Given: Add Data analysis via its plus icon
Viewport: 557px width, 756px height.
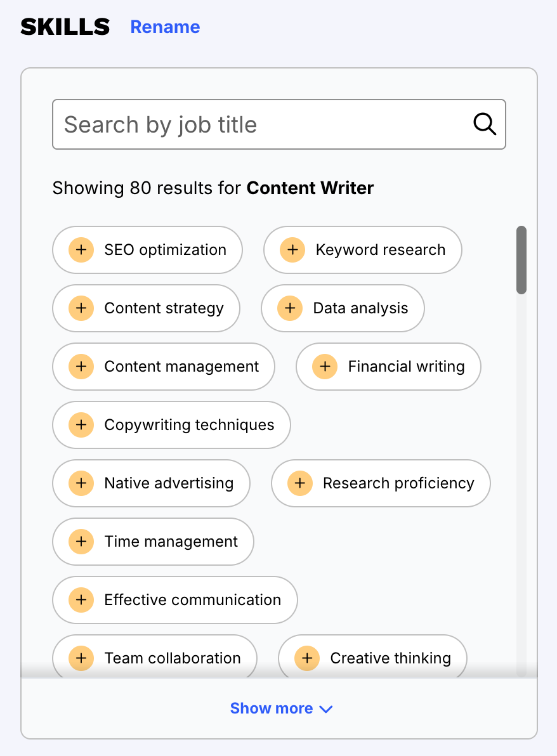Looking at the screenshot, I should coord(290,308).
